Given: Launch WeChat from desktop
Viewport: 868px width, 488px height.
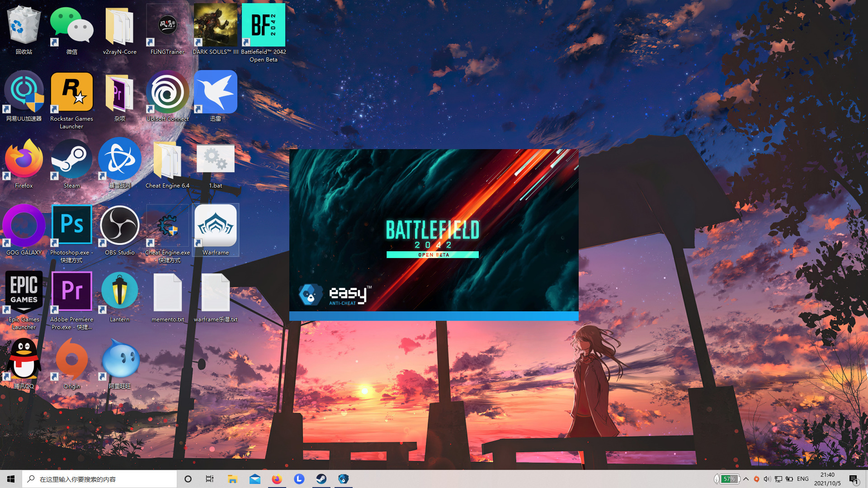Looking at the screenshot, I should pyautogui.click(x=72, y=30).
